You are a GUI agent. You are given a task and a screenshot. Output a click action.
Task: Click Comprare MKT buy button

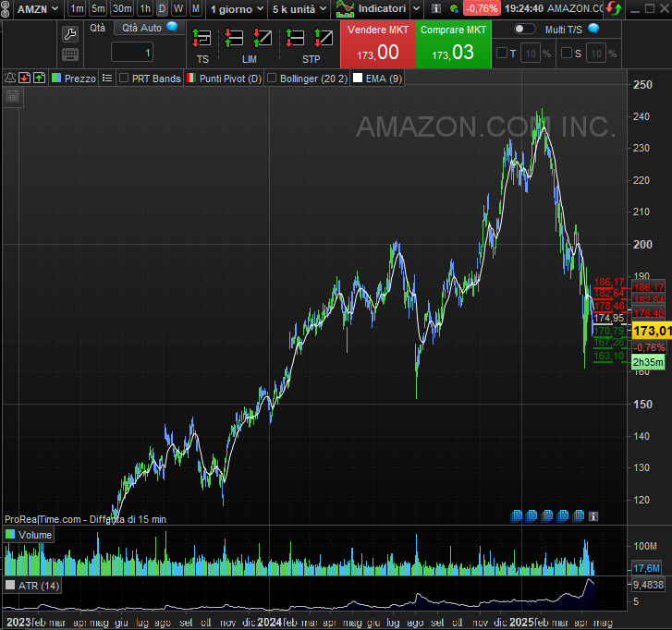pos(454,44)
